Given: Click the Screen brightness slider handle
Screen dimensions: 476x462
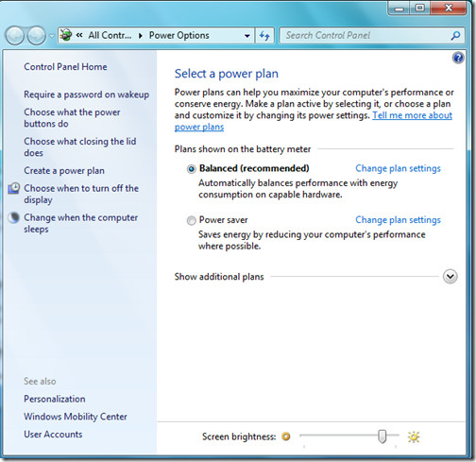Looking at the screenshot, I should (x=382, y=436).
